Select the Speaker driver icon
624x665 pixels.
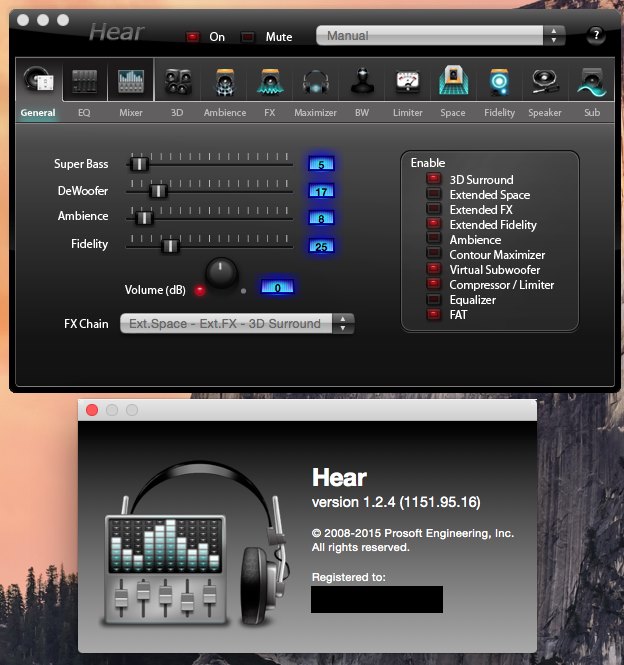click(544, 81)
